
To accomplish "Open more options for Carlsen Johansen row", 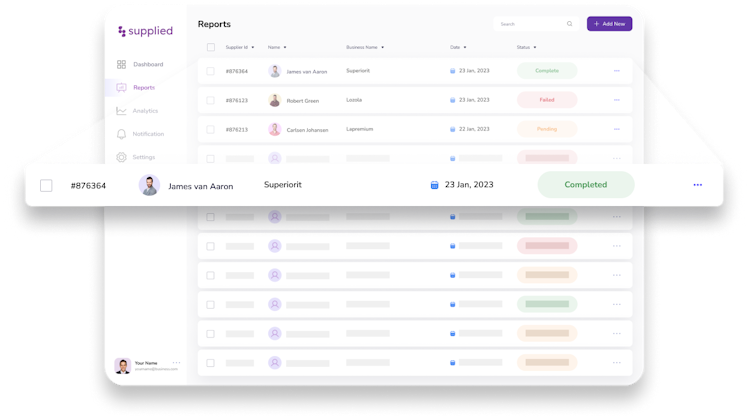I will pos(617,129).
